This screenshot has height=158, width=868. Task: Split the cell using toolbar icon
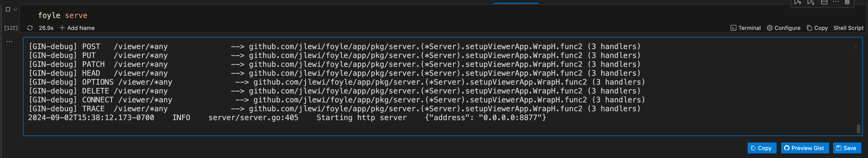(x=824, y=2)
